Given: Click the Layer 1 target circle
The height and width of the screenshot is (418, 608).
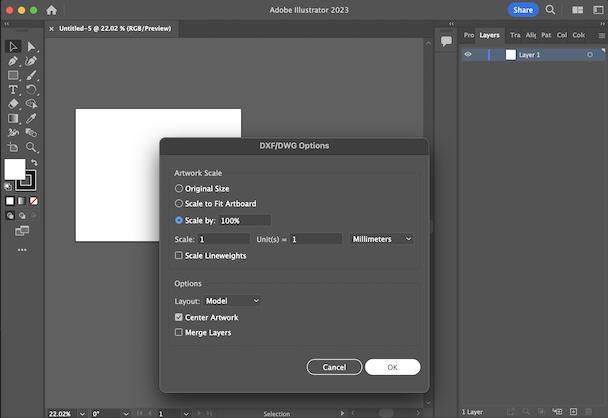Looking at the screenshot, I should (590, 55).
